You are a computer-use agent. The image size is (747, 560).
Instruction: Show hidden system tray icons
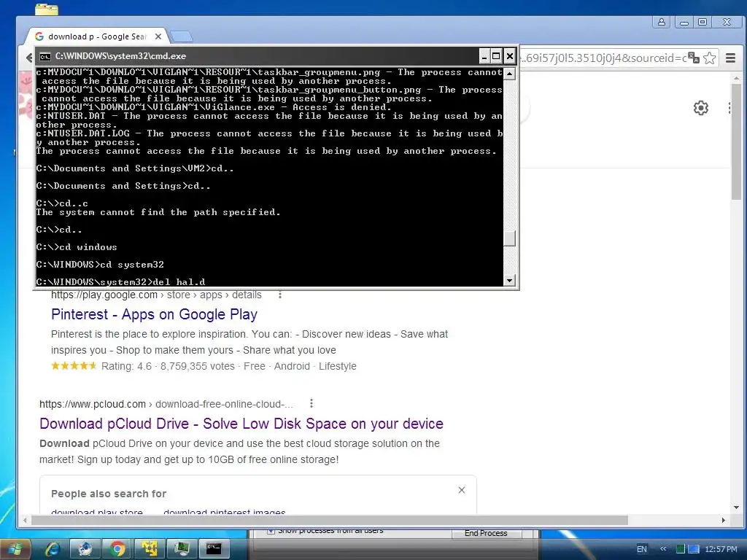[x=663, y=548]
